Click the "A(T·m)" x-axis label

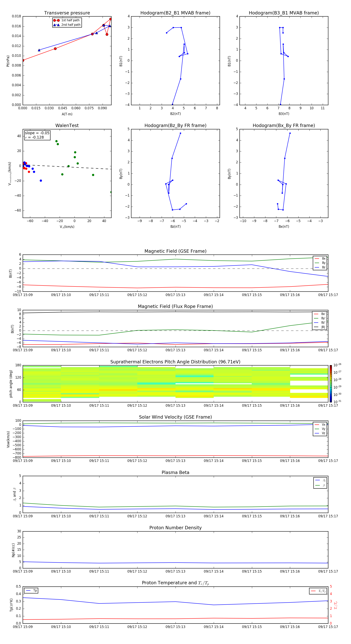[x=67, y=114]
